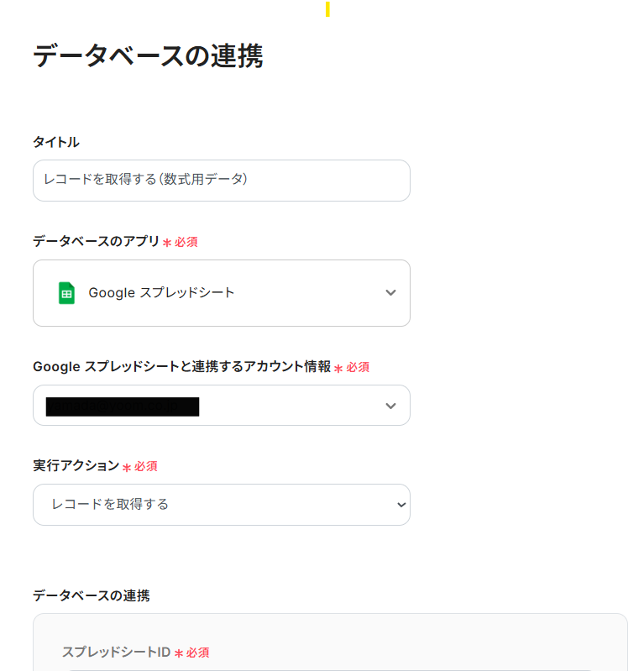The width and height of the screenshot is (644, 671).
Task: Select the Google スプレッドシート app dropdown text
Action: [x=161, y=293]
